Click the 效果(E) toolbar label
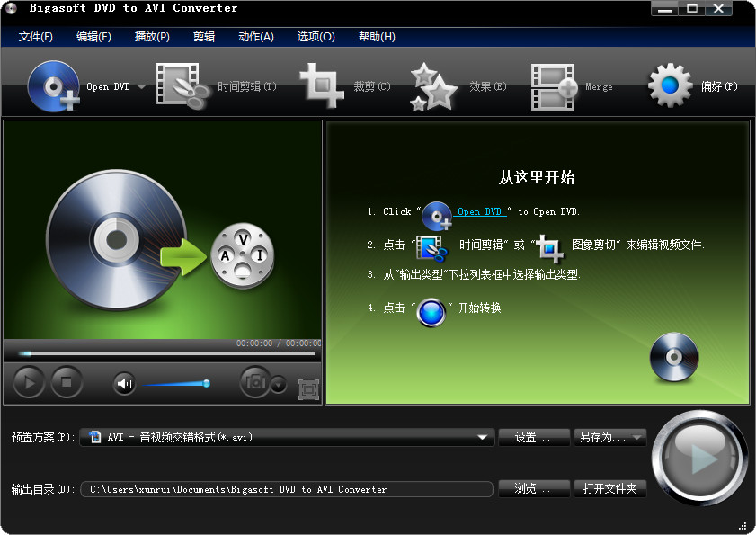This screenshot has height=535, width=756. [488, 86]
